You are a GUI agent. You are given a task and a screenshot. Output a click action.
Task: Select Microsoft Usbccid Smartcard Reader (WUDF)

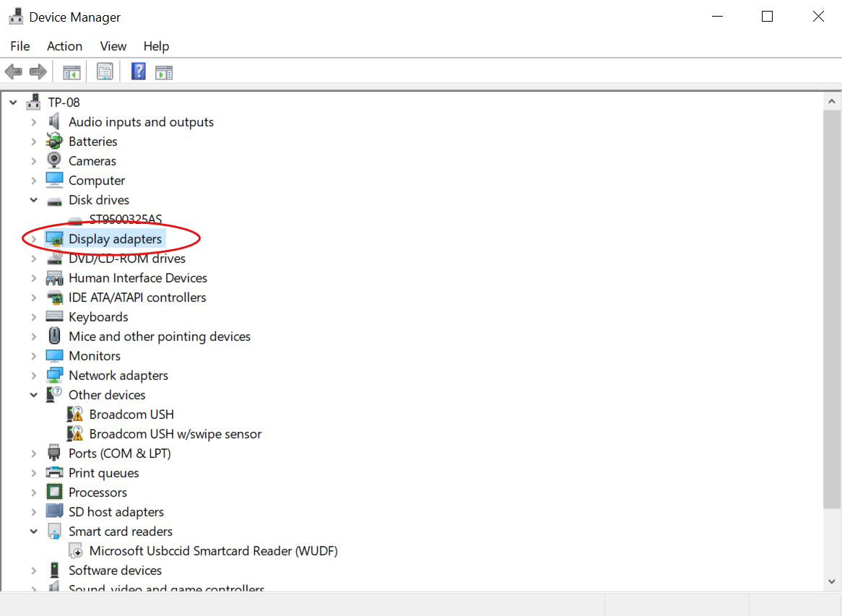[213, 551]
